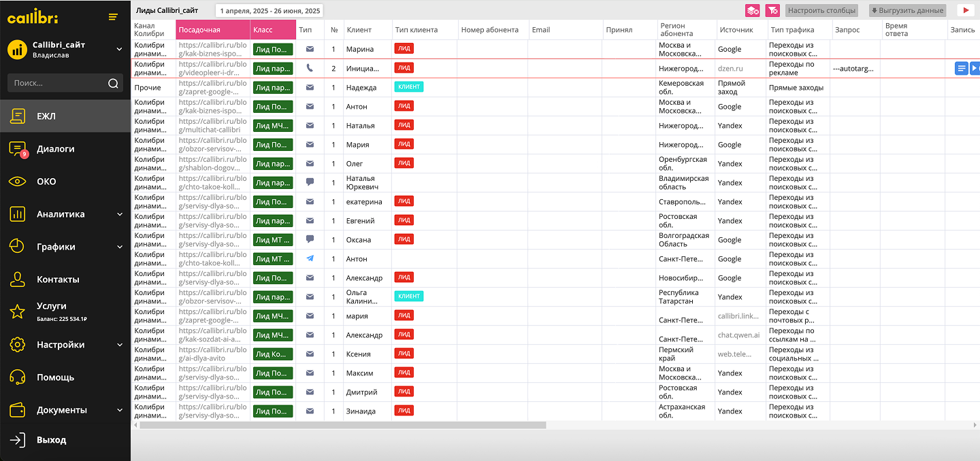Click the chat bubble icon in Наталья Юркевич's row

tap(310, 182)
